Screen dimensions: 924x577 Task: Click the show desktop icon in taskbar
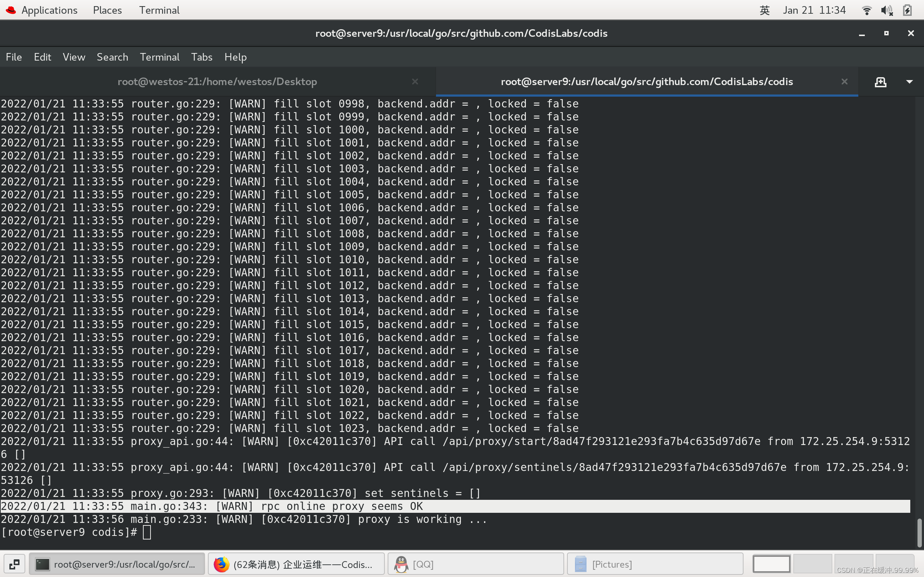[14, 564]
